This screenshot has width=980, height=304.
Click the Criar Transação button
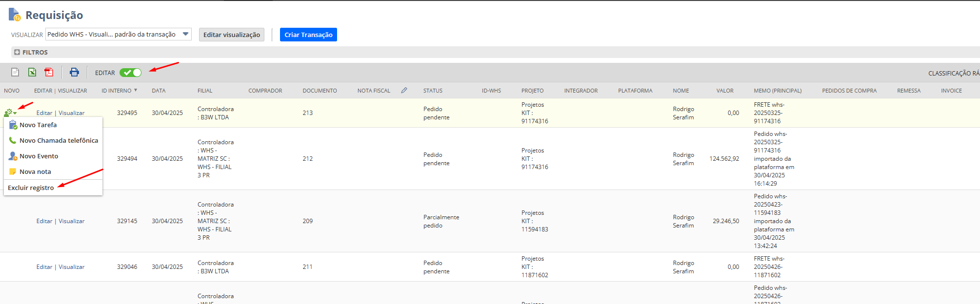pos(308,35)
